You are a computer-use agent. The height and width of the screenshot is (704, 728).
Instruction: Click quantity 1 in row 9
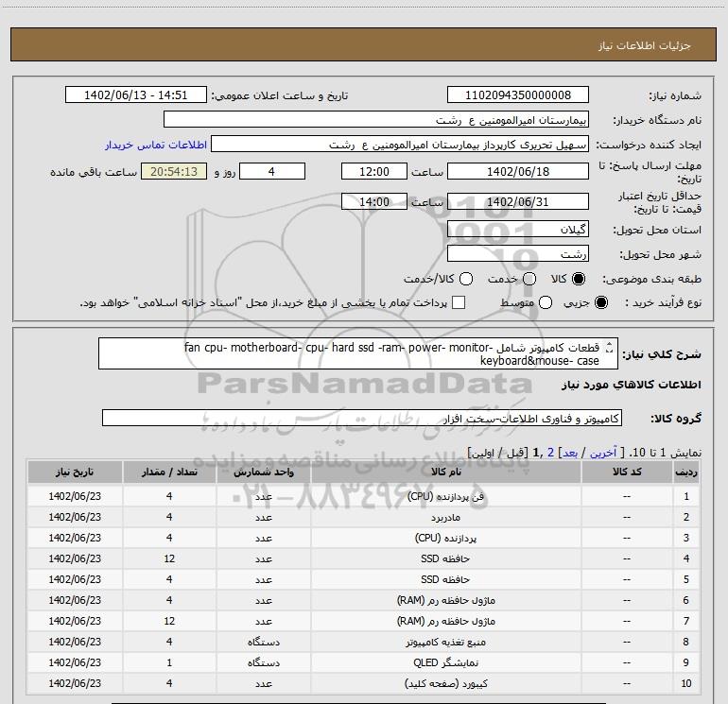[169, 662]
